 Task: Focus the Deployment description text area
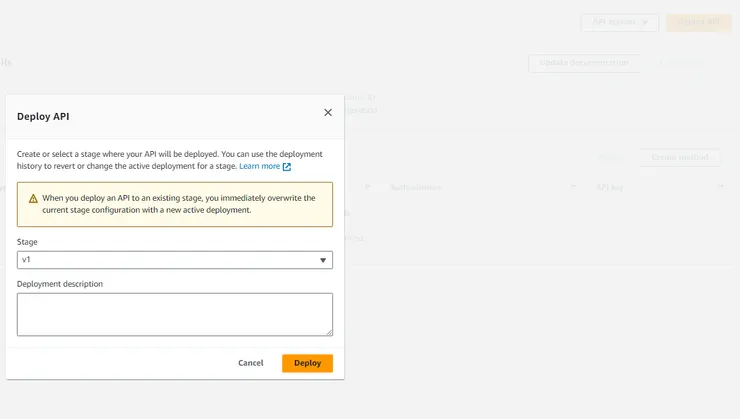click(x=175, y=314)
